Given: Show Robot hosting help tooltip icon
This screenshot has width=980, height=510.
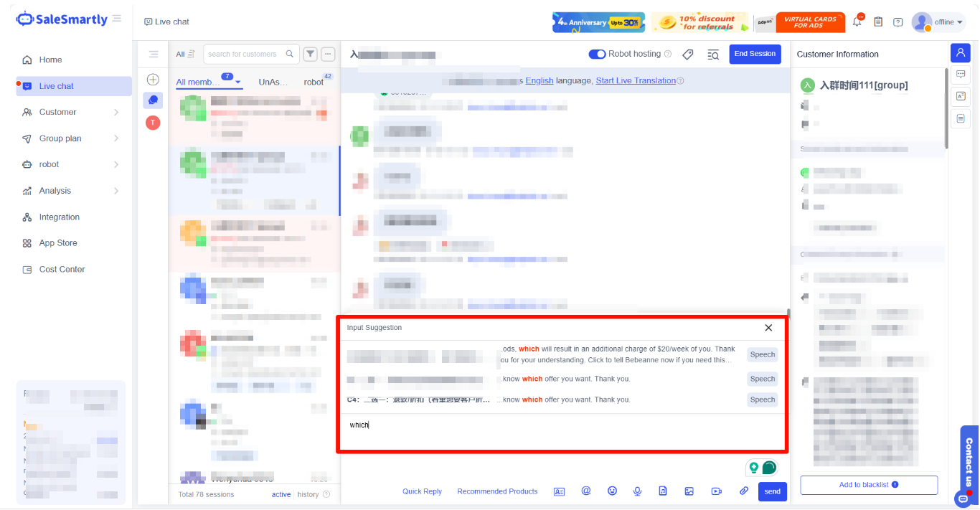Looking at the screenshot, I should tap(668, 54).
